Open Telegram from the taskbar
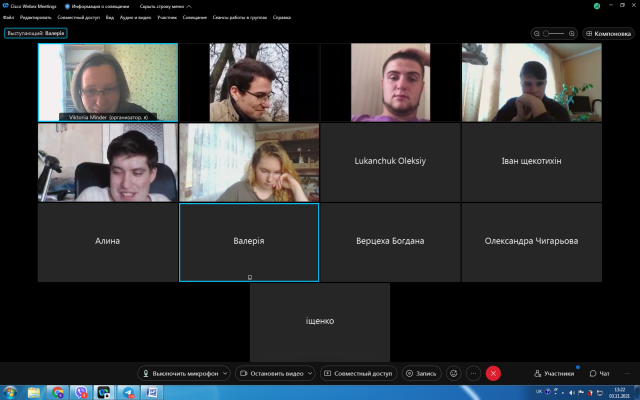Viewport: 640px width, 400px height. [x=128, y=393]
